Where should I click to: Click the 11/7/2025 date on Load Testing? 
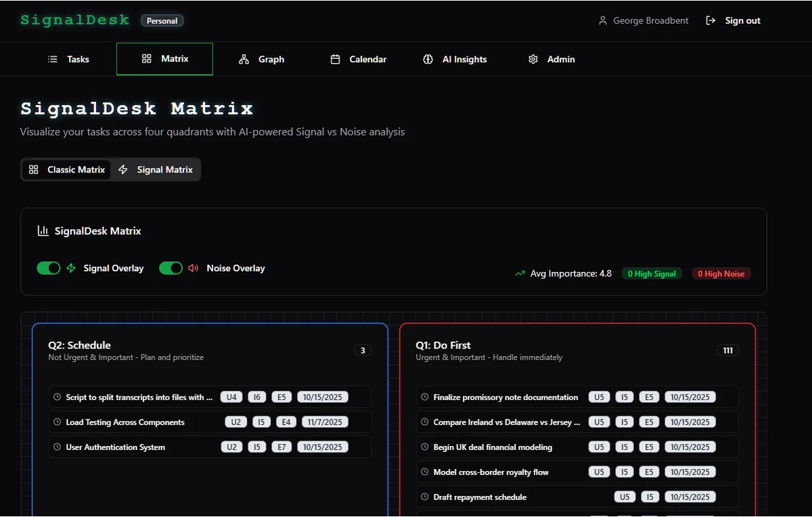coord(325,422)
